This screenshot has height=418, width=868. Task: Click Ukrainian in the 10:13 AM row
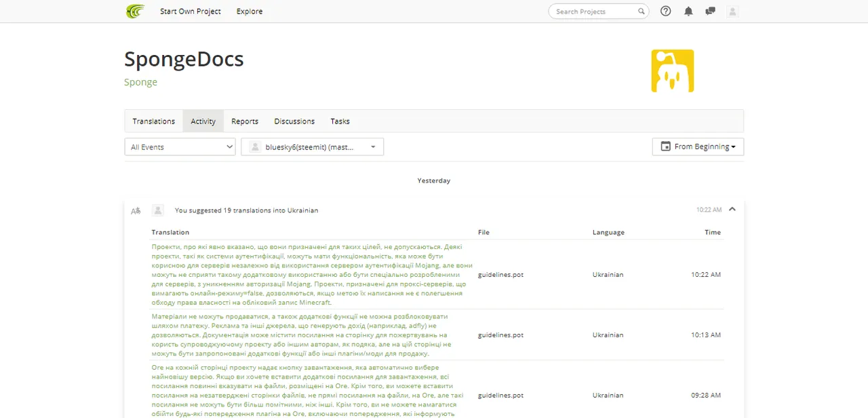tap(608, 335)
